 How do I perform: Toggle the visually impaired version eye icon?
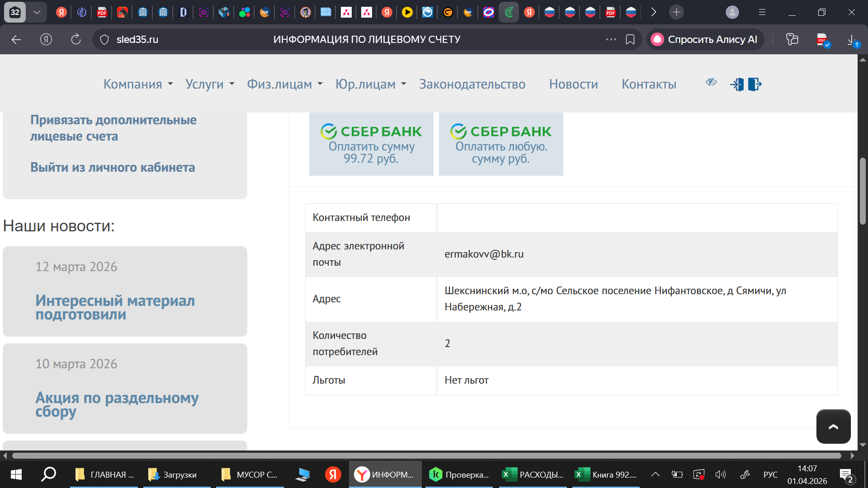pyautogui.click(x=711, y=82)
